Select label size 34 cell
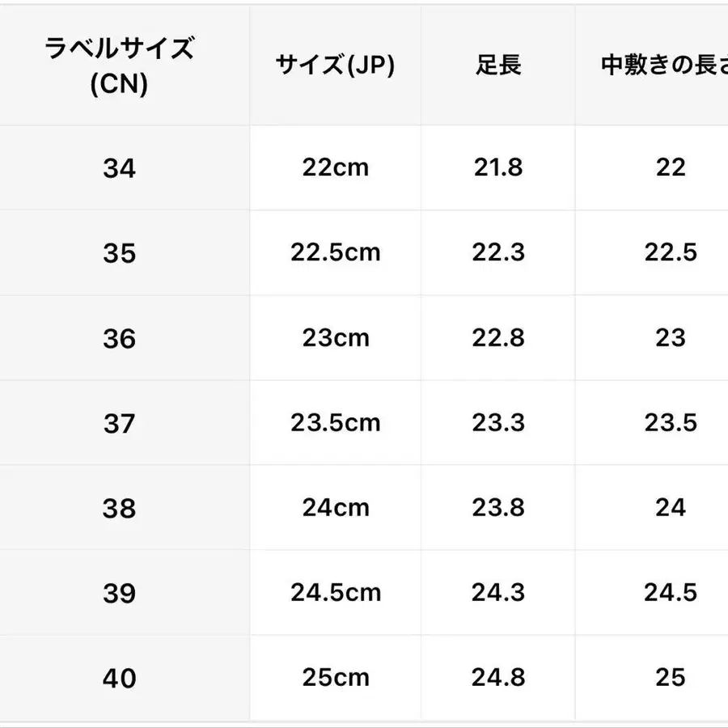The image size is (728, 728). point(119,168)
